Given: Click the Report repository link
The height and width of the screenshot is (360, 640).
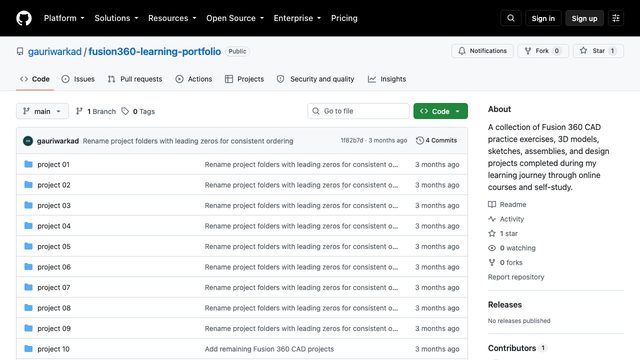Looking at the screenshot, I should (x=516, y=277).
